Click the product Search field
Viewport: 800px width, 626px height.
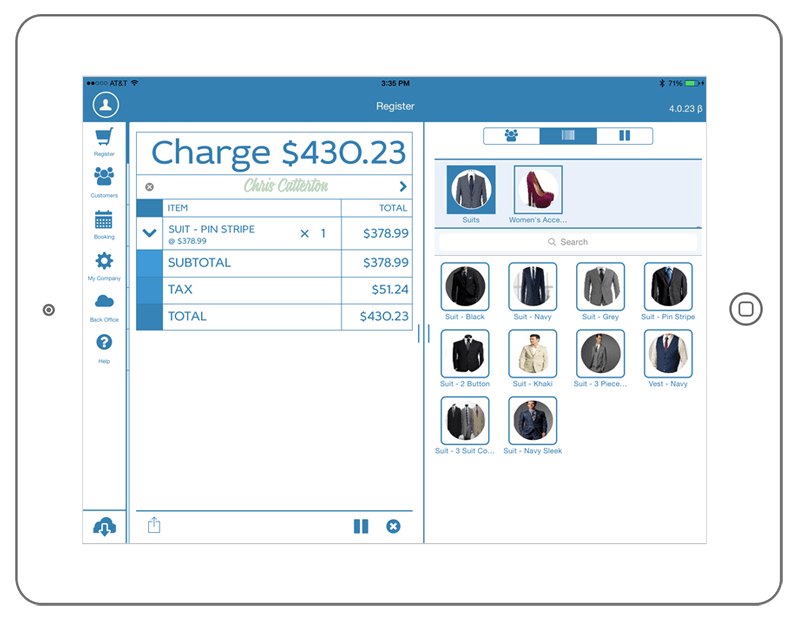point(568,242)
